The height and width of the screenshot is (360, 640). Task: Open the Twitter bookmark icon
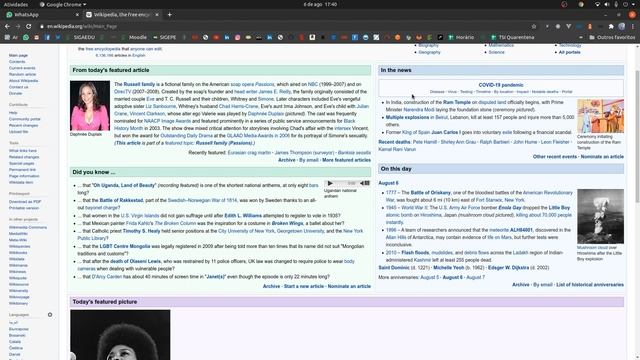point(58,37)
